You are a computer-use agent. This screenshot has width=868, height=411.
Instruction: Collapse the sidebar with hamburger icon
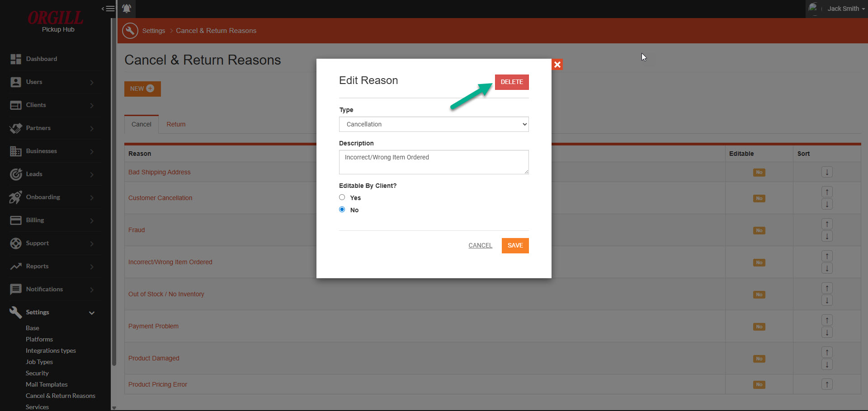108,9
